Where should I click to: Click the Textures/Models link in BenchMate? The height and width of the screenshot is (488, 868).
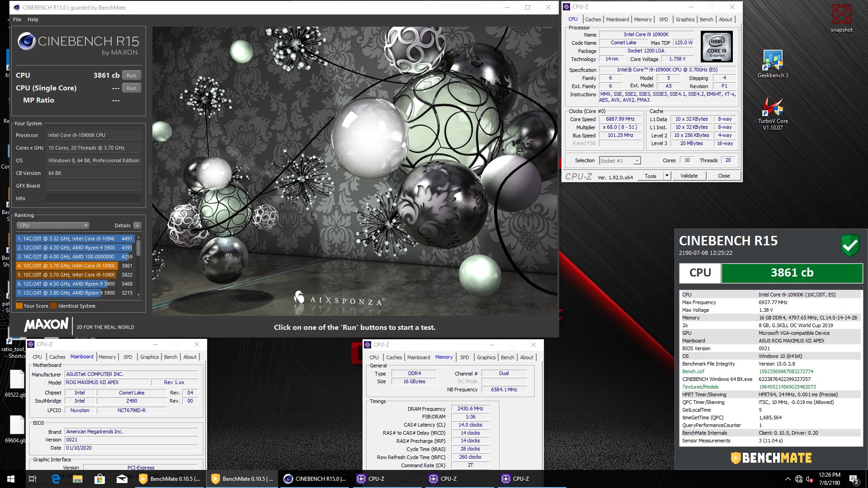pos(700,387)
